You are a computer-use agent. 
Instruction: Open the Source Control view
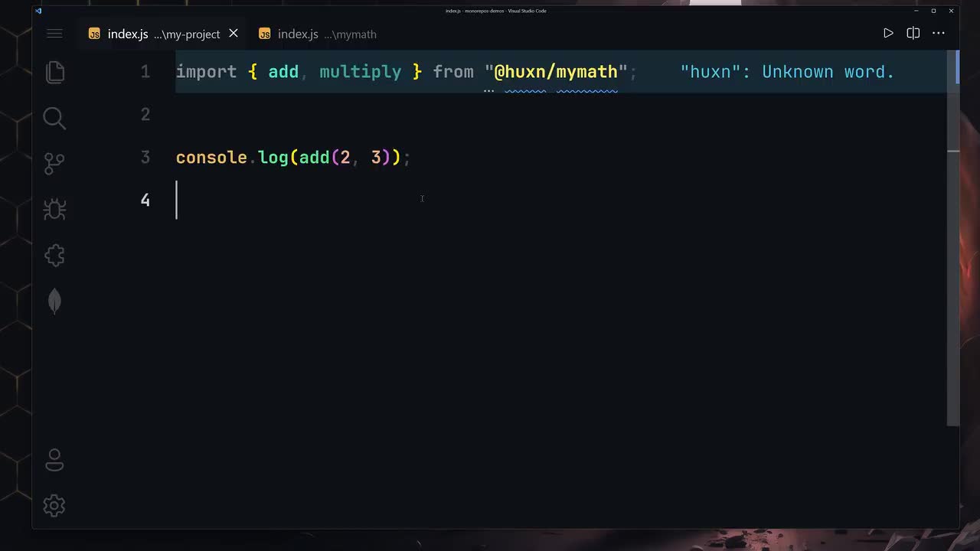click(54, 164)
